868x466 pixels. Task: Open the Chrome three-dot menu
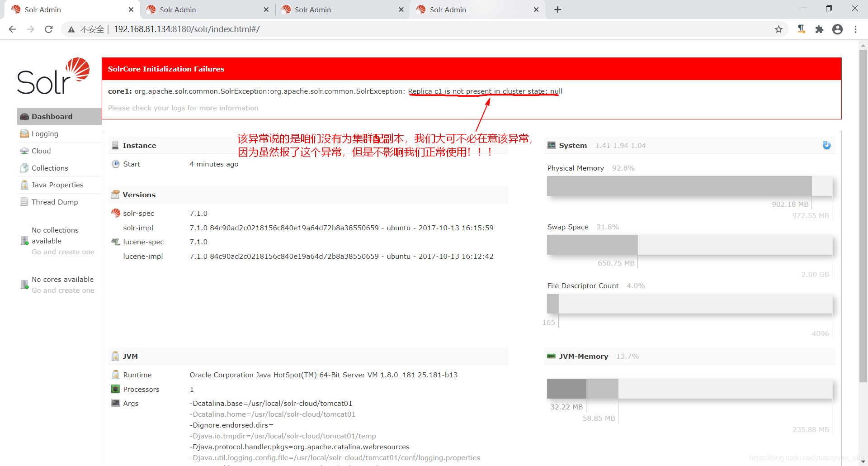[855, 29]
